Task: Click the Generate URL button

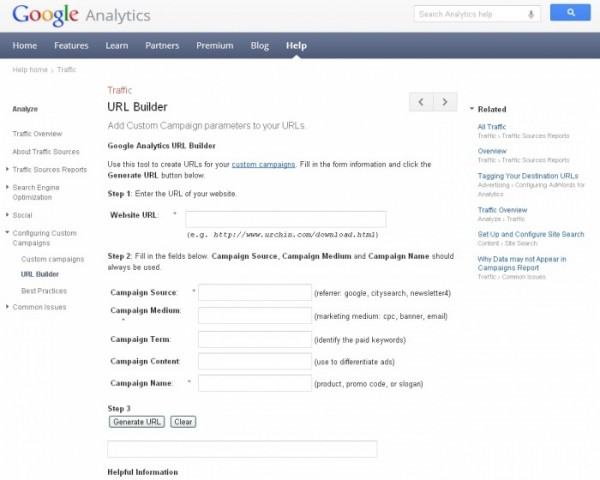Action: pyautogui.click(x=137, y=422)
